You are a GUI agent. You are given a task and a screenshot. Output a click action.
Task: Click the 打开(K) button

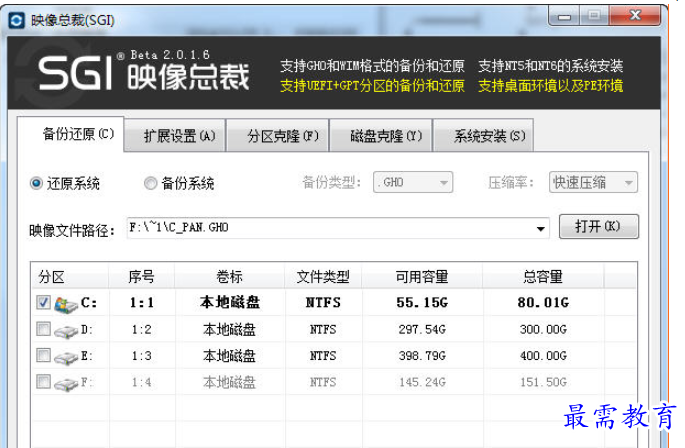click(x=599, y=226)
